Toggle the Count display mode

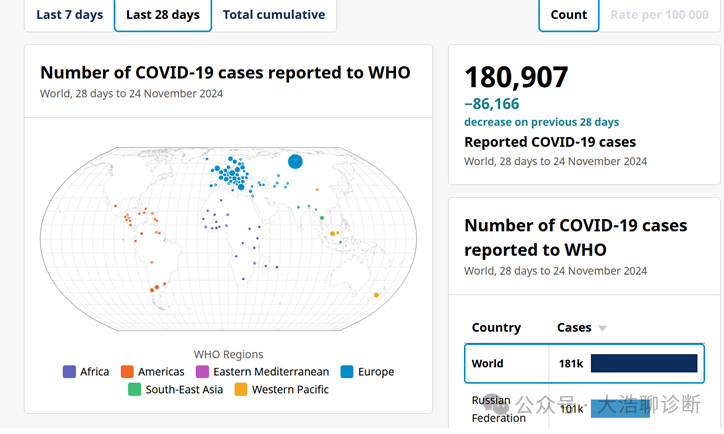(x=568, y=15)
